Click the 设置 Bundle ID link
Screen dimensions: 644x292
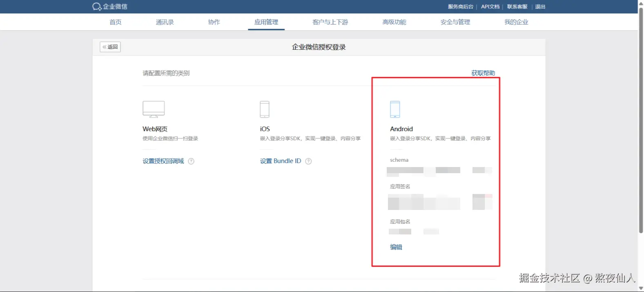click(x=281, y=161)
